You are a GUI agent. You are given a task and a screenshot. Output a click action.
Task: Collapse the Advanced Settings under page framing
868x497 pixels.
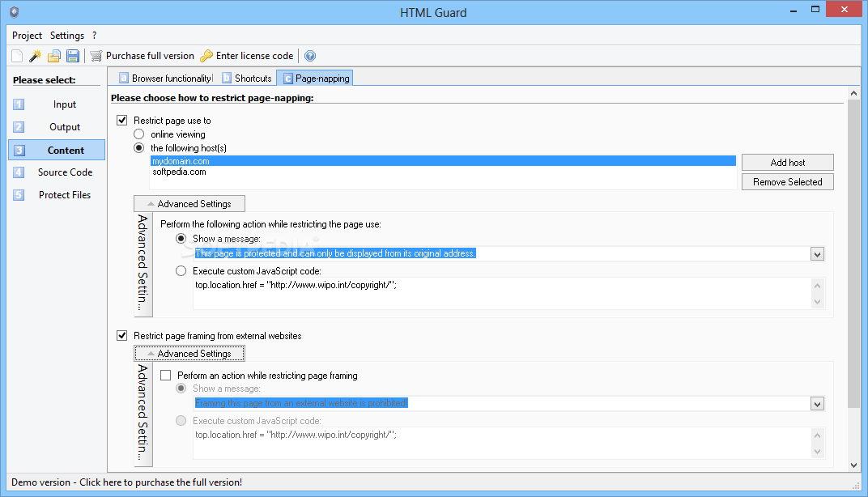189,353
